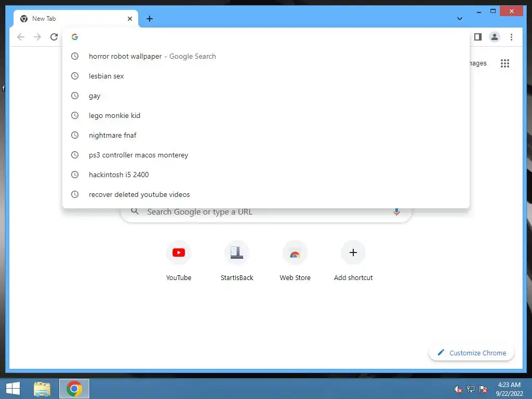Open the tab search chevron
This screenshot has height=399, width=532.
click(460, 19)
